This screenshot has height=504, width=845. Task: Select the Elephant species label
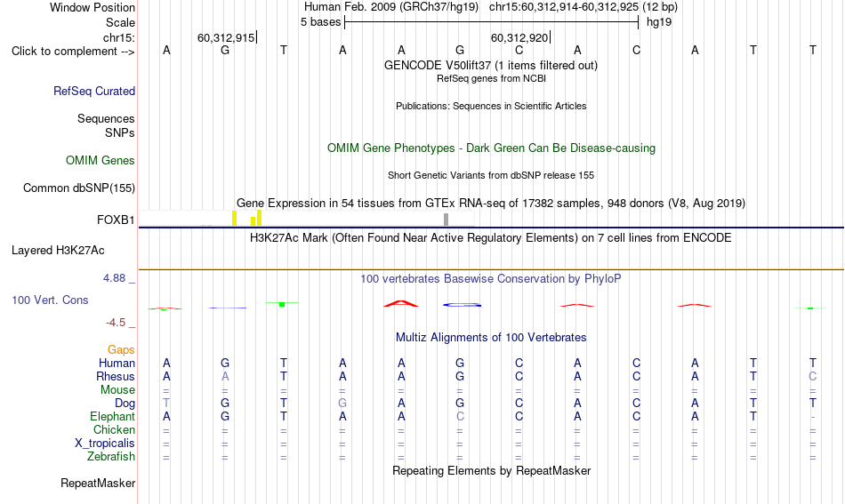[113, 416]
